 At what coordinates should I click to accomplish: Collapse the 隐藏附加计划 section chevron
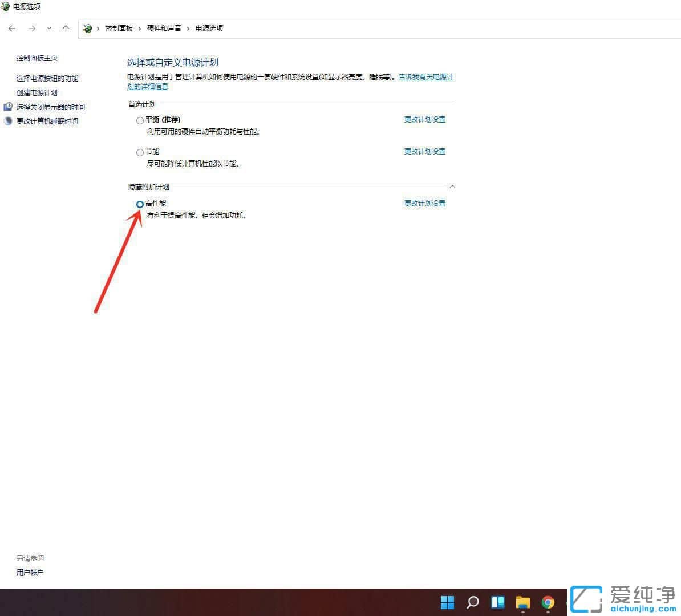point(452,187)
